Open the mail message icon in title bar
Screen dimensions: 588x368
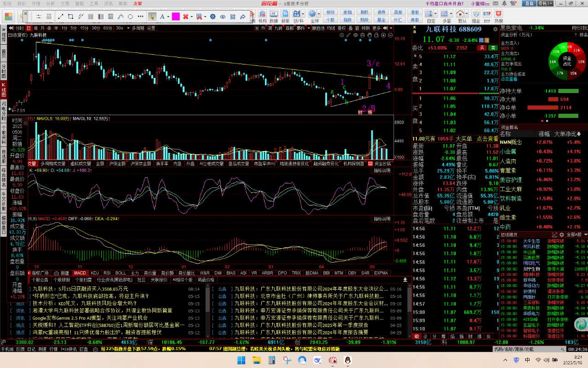pos(496,3)
